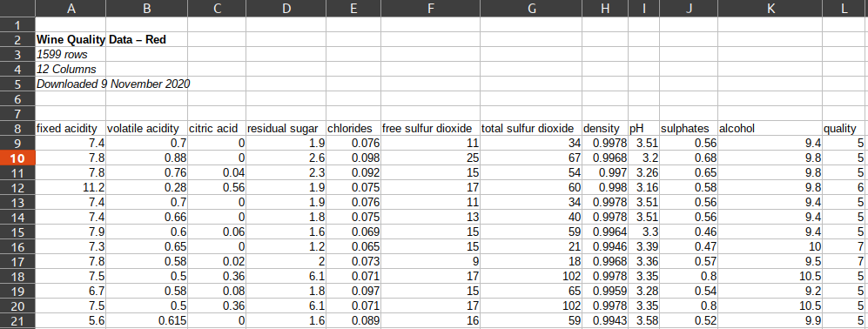Select the 'Downloaded 9 November 2020' cell
868x329 pixels.
71,84
